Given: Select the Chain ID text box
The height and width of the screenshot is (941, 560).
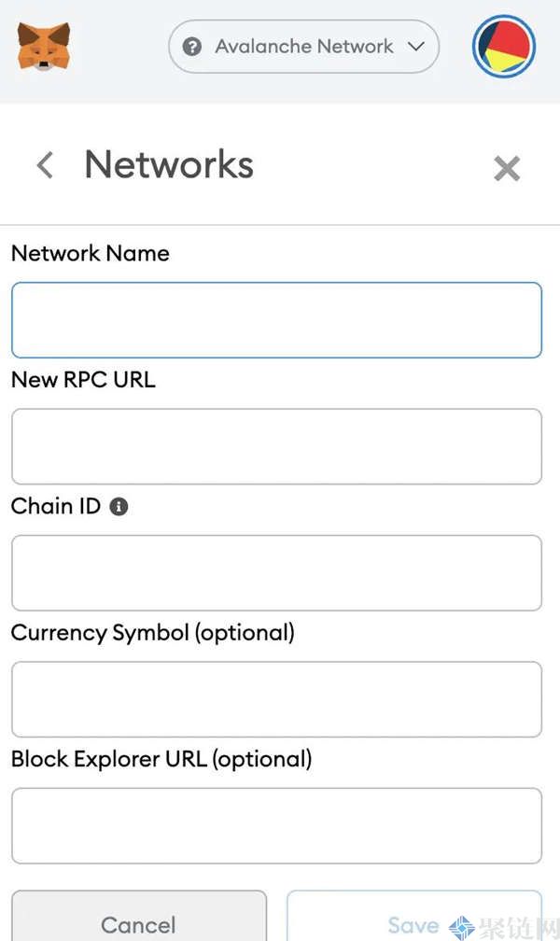Looking at the screenshot, I should [276, 572].
